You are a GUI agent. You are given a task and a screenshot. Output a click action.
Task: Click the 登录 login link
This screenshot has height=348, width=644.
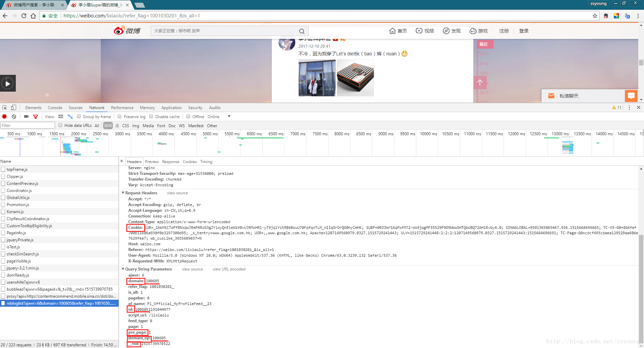[524, 31]
